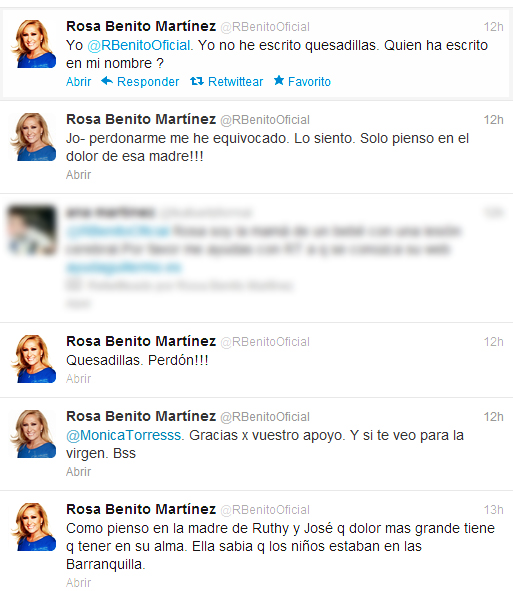Click the Favorito text link
The height and width of the screenshot is (591, 513).
click(309, 81)
